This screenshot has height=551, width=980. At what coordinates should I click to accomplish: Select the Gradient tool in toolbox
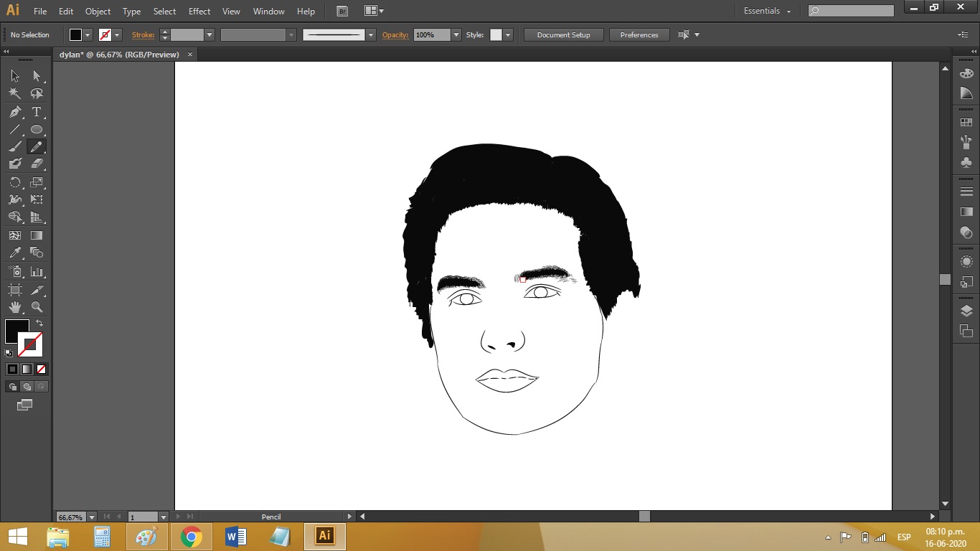37,235
